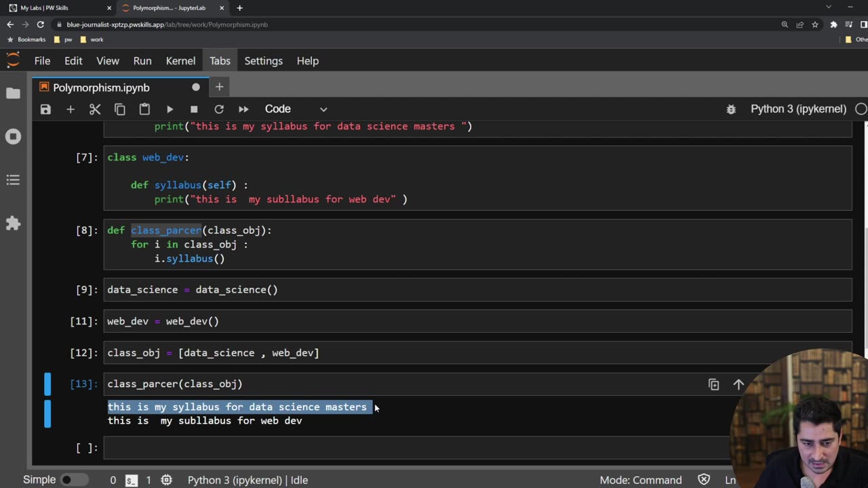Click the trusted shield icon in status bar

tap(704, 480)
